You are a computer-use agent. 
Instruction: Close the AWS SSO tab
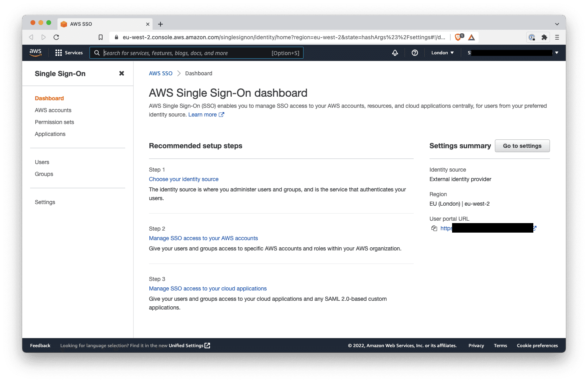tap(148, 24)
